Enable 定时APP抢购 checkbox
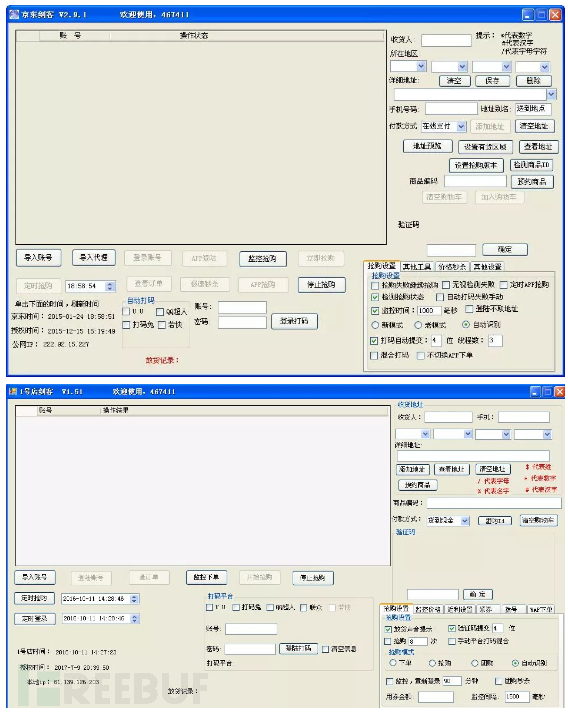The width and height of the screenshot is (568, 713). (503, 285)
